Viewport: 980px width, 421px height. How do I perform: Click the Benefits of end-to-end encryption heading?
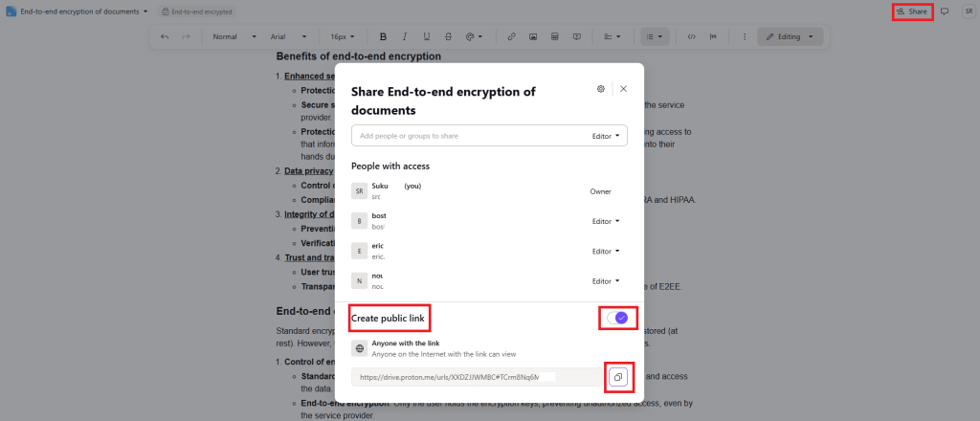pos(359,56)
